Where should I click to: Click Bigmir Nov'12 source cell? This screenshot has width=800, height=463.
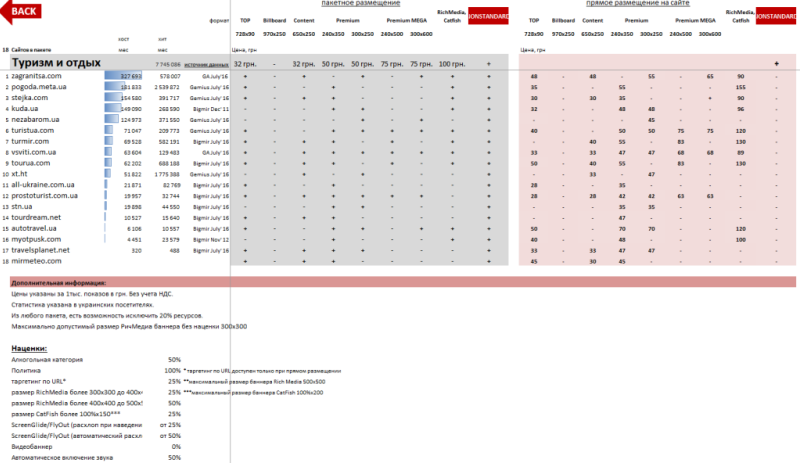(x=211, y=239)
